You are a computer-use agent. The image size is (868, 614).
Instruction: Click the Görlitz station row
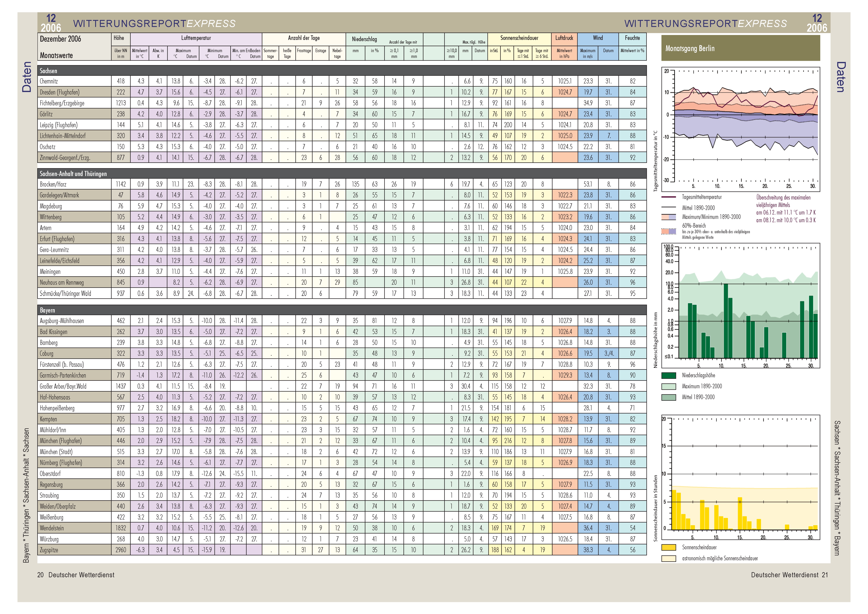(342, 114)
